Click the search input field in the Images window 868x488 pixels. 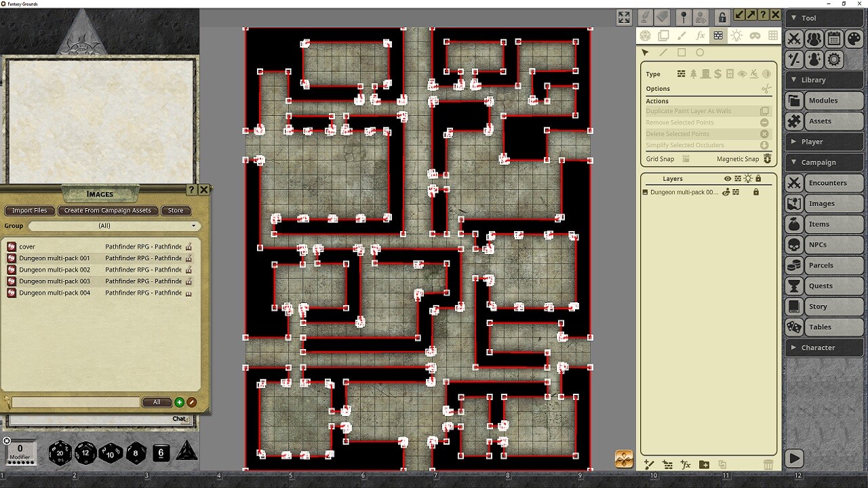(75, 402)
